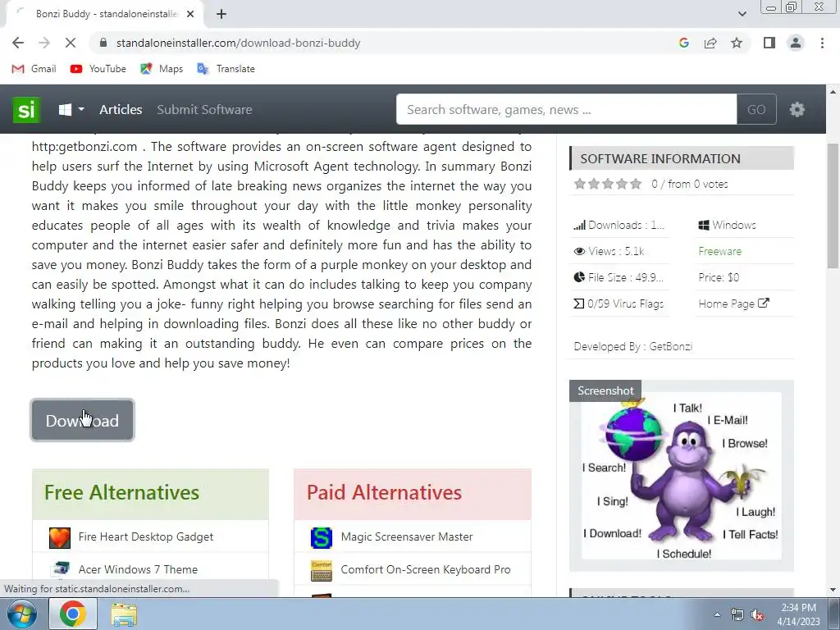Image resolution: width=840 pixels, height=630 pixels.
Task: Click the green SI site logo
Action: [26, 109]
